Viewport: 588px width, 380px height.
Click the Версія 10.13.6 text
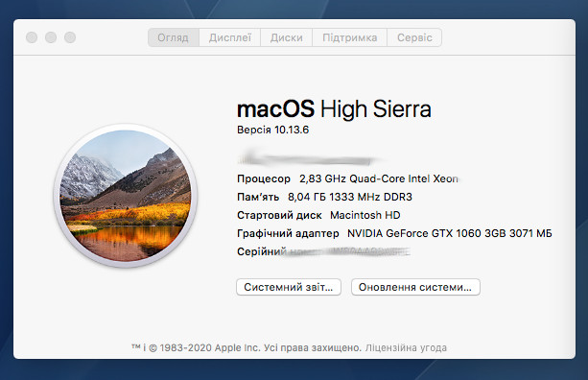pos(273,130)
